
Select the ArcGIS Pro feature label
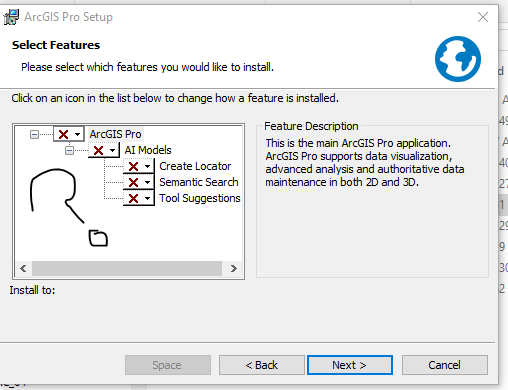click(x=115, y=134)
